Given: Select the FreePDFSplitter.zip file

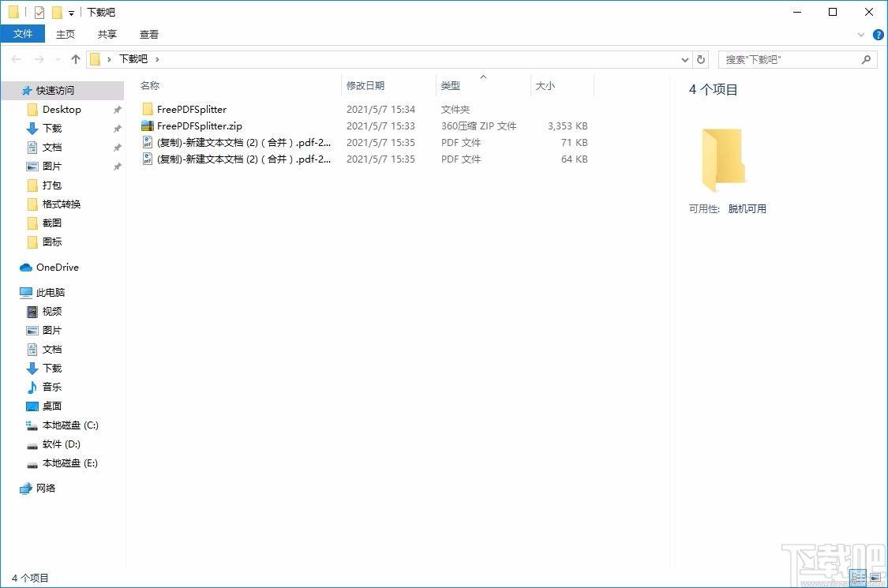Looking at the screenshot, I should (194, 125).
